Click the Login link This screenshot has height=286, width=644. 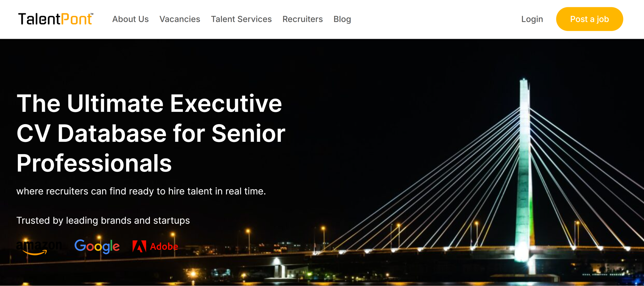532,19
